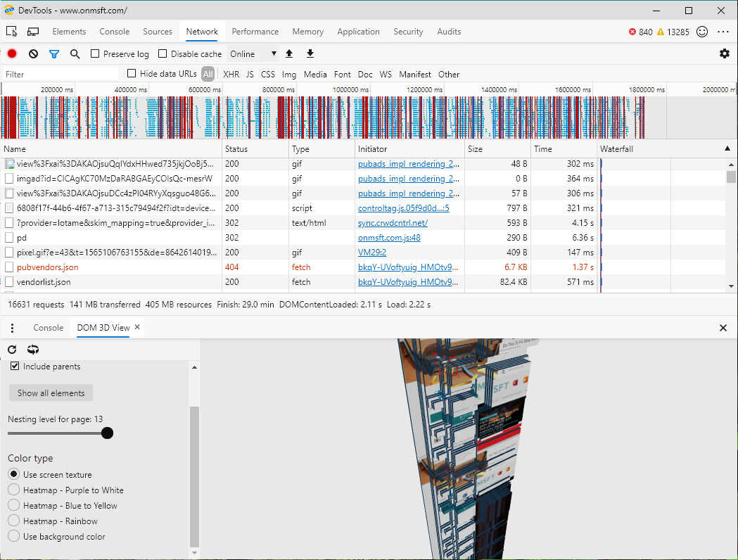Click the 3D DOM visualization canvas
This screenshot has width=738, height=560.
click(x=469, y=449)
